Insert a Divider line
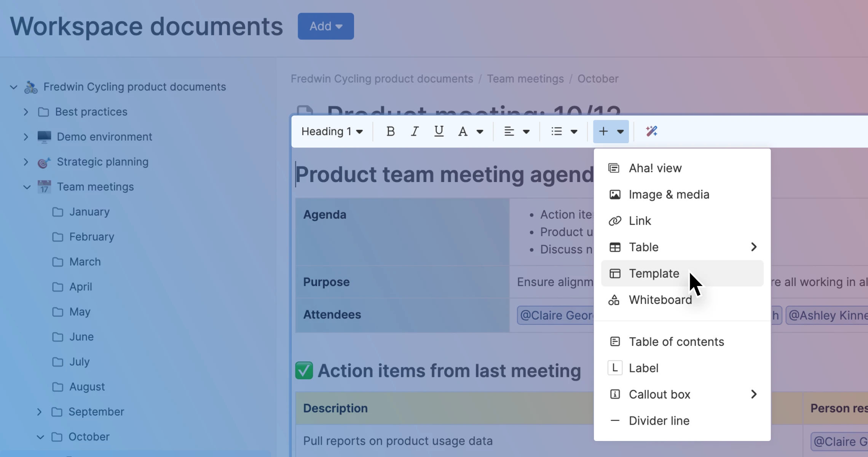The height and width of the screenshot is (457, 868). [x=659, y=421]
